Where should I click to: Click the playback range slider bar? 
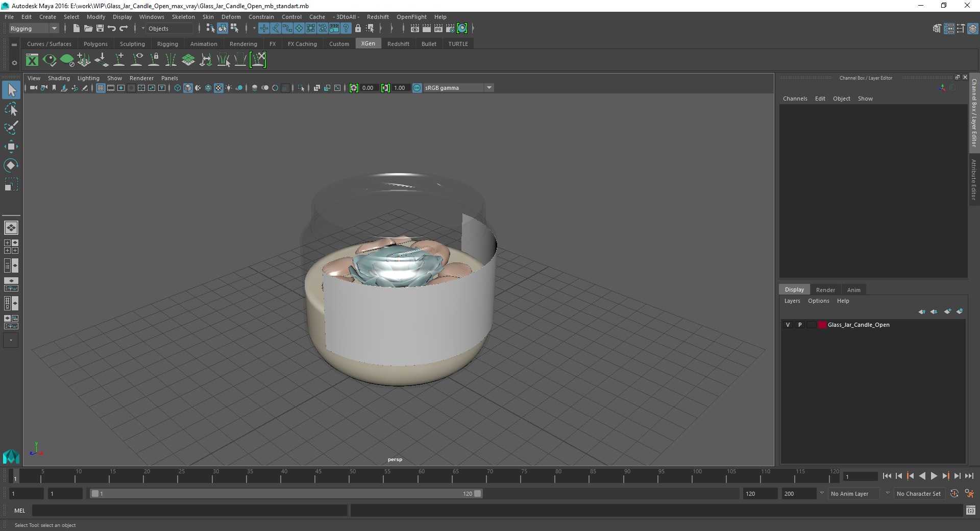(x=286, y=494)
